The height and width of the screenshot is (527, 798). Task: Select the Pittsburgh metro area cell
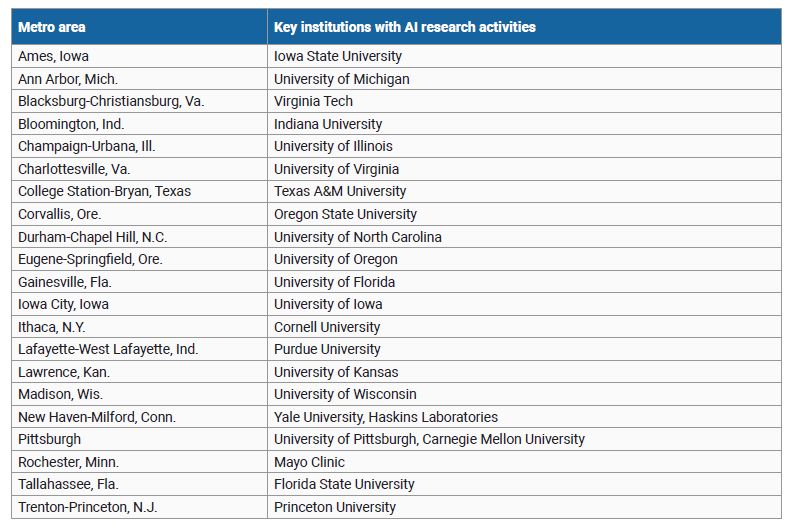coord(50,439)
